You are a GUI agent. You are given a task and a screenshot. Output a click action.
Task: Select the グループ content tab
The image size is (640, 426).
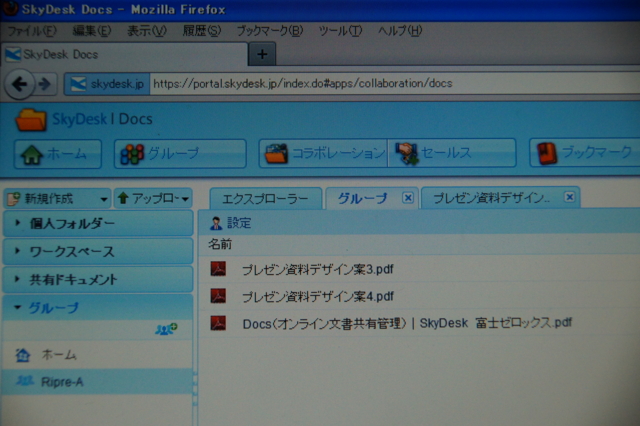(362, 198)
